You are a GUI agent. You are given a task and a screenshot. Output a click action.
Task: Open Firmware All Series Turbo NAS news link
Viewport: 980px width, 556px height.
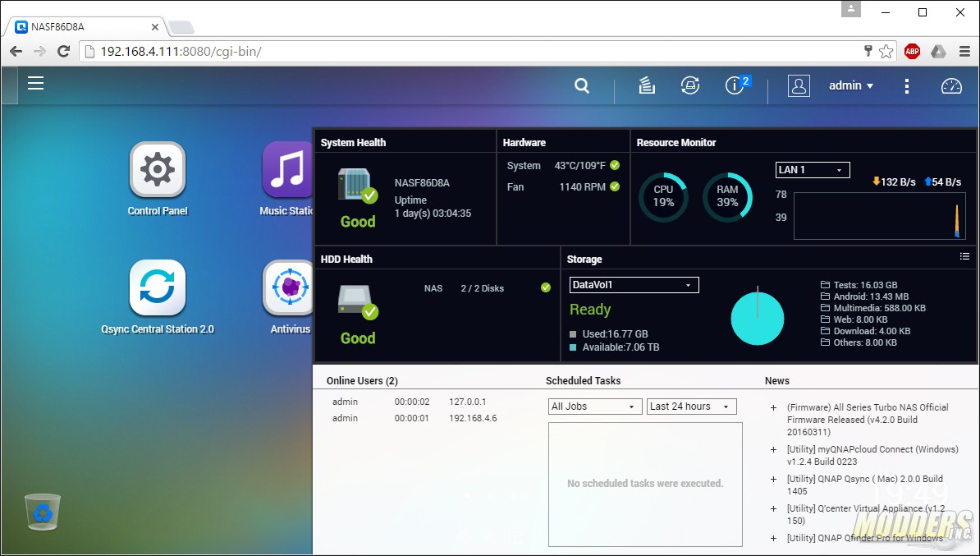click(x=868, y=420)
